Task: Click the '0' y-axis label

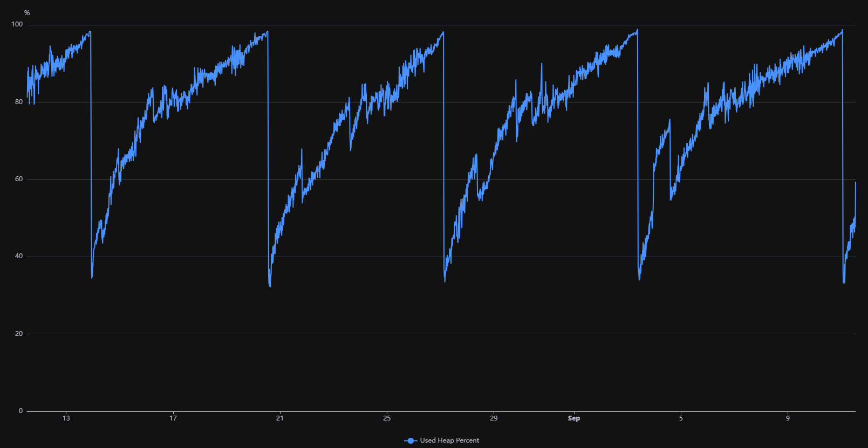Action: coord(21,411)
